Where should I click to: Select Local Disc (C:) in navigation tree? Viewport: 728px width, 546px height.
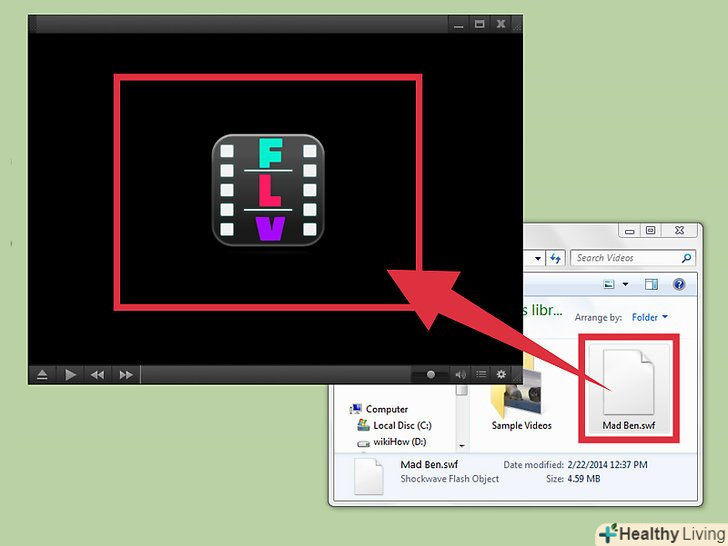coord(394,425)
